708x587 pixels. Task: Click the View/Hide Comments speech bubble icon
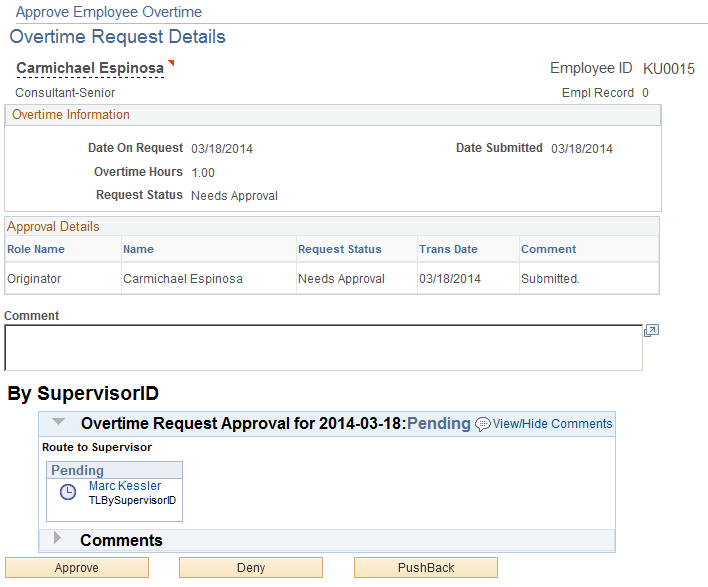483,424
